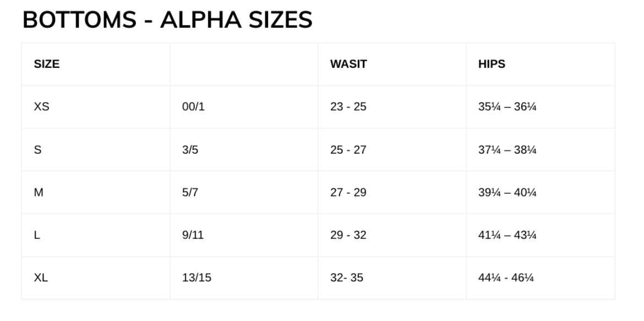This screenshot has width=644, height=321.
Task: Select the 37¼ – 38¼ hips cell
Action: (541, 150)
